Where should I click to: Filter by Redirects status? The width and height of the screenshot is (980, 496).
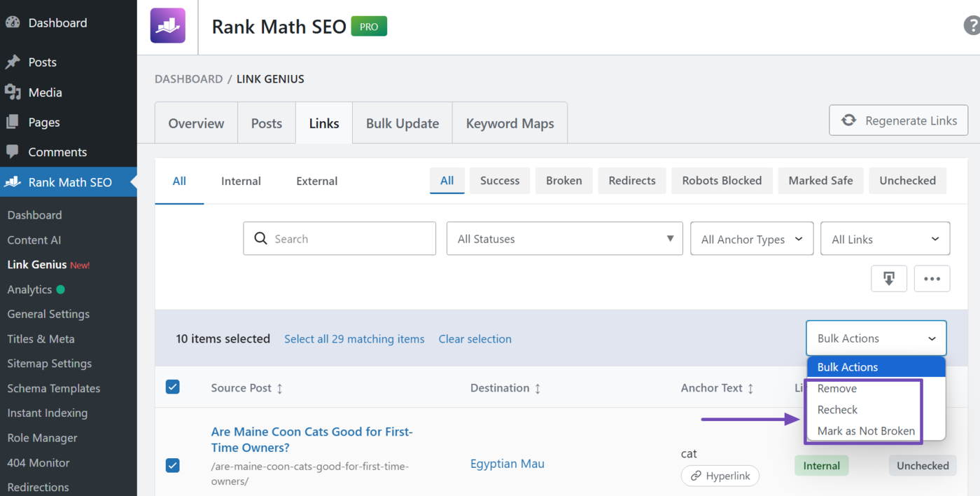click(632, 180)
